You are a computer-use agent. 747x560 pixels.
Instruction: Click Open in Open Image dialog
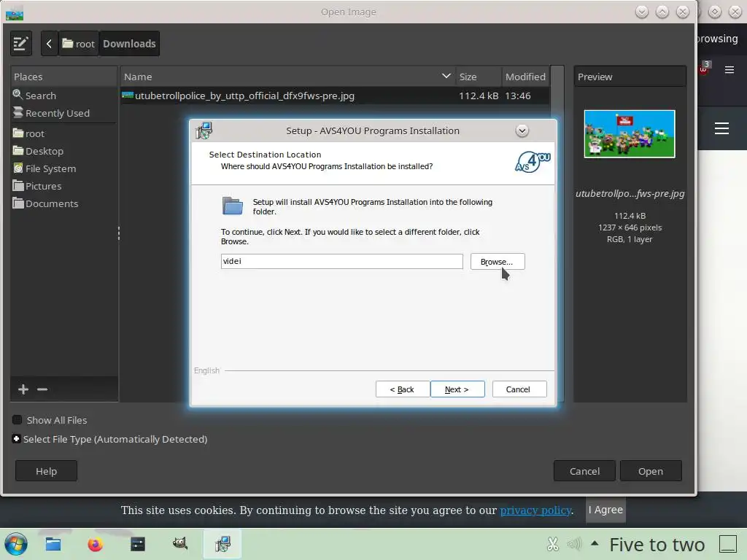(651, 471)
